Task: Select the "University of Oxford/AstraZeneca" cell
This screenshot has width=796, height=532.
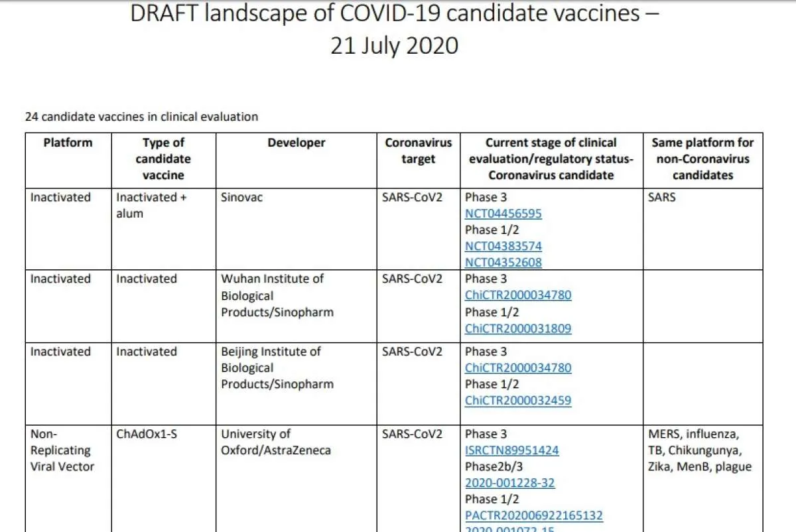Action: coord(275,442)
